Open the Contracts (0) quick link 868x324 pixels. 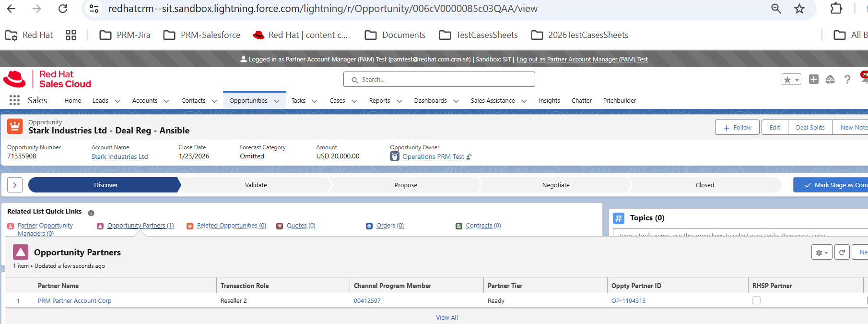pos(483,225)
